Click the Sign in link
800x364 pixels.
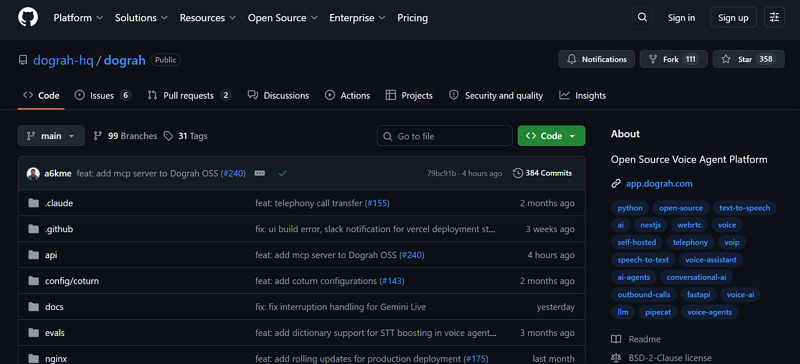[x=681, y=18]
